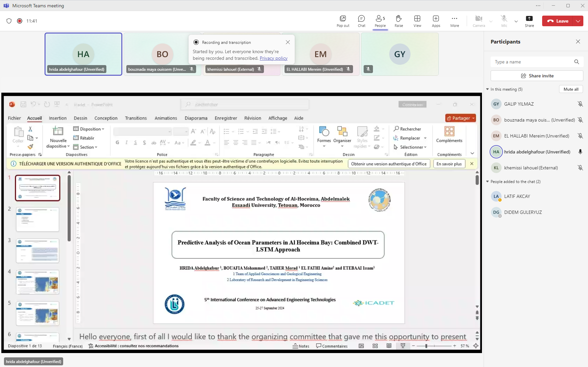Type a name search field
The image size is (588, 367).
[532, 62]
